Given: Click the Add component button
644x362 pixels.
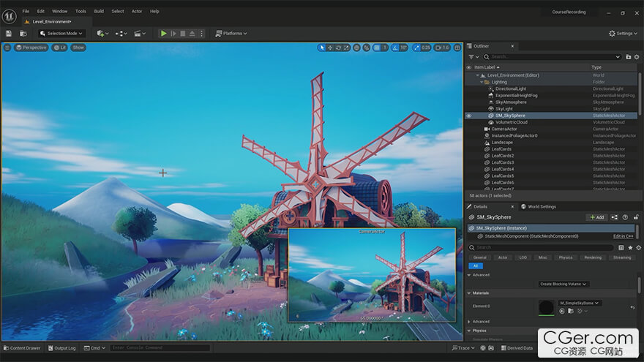Looking at the screenshot, I should tap(596, 217).
